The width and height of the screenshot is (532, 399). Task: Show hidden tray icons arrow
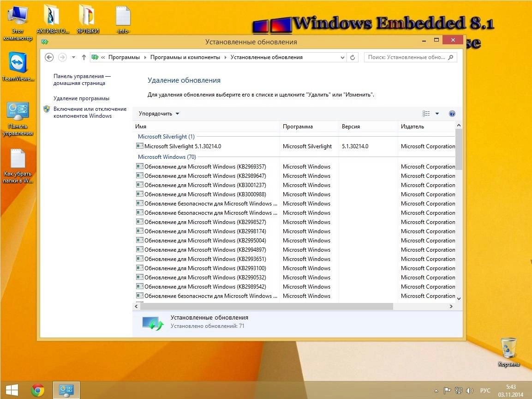[436, 391]
